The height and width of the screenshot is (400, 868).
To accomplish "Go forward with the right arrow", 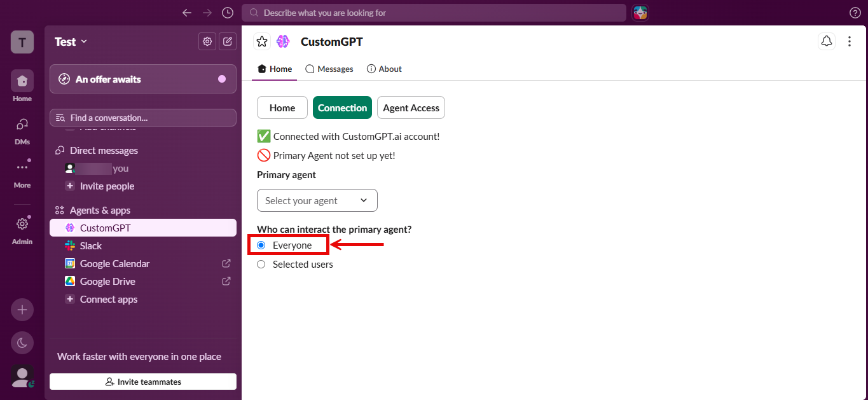I will 207,13.
